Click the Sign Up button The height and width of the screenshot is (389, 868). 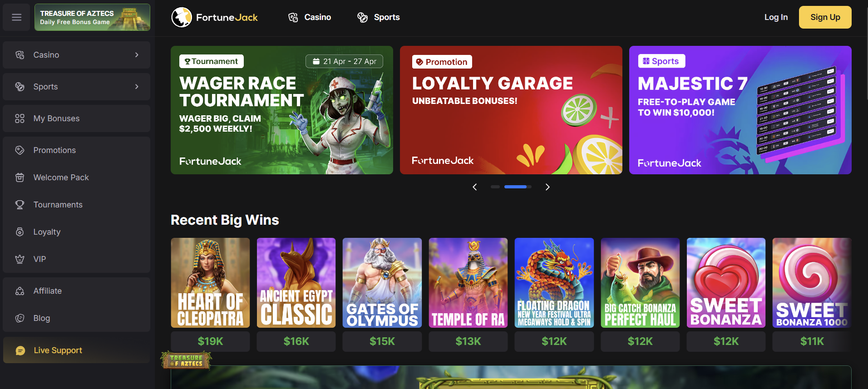[825, 17]
